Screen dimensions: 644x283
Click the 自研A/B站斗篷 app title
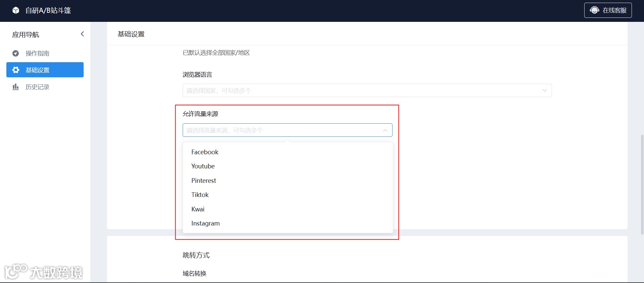coord(48,10)
